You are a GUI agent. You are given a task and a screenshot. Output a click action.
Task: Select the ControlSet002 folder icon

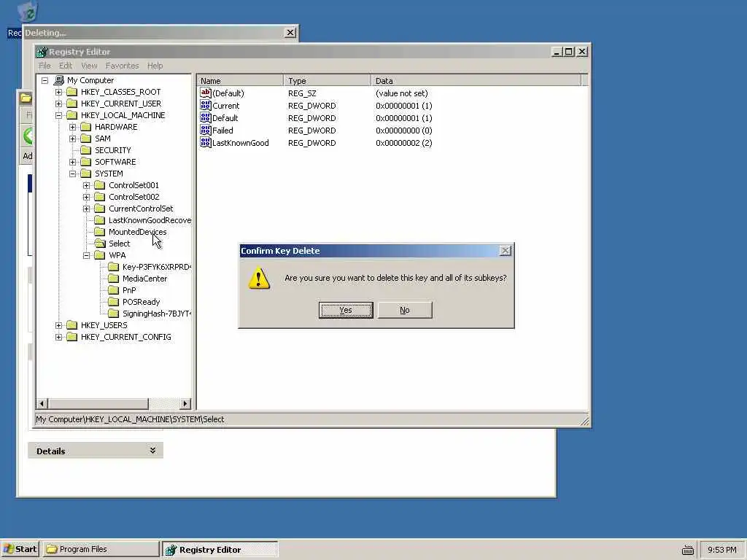[x=99, y=197]
